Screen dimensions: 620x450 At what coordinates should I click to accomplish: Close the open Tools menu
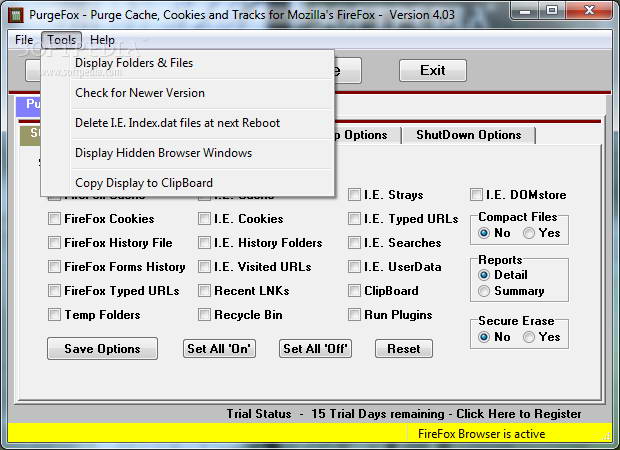pos(62,40)
